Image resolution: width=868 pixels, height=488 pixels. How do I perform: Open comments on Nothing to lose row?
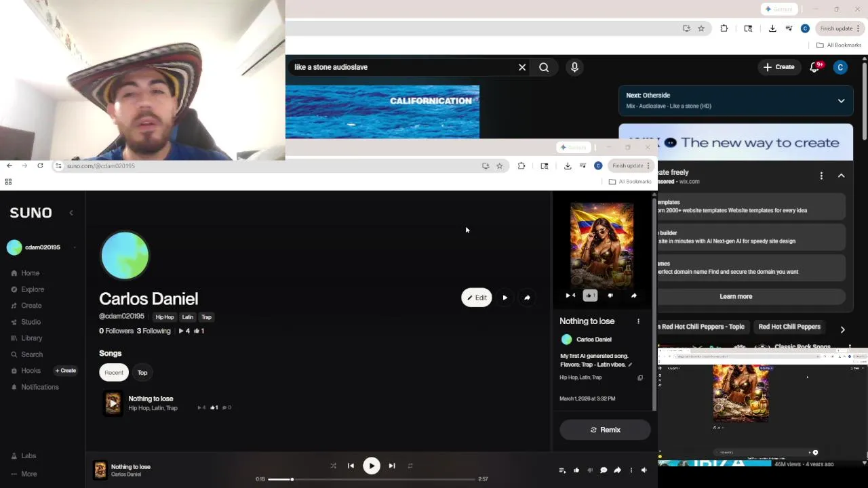click(226, 407)
